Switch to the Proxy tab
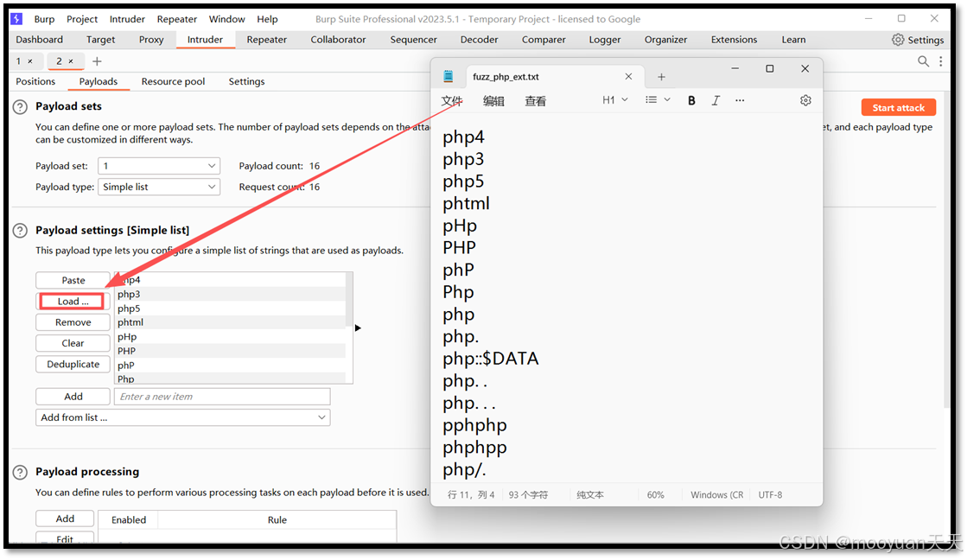Image resolution: width=967 pixels, height=560 pixels. tap(151, 40)
